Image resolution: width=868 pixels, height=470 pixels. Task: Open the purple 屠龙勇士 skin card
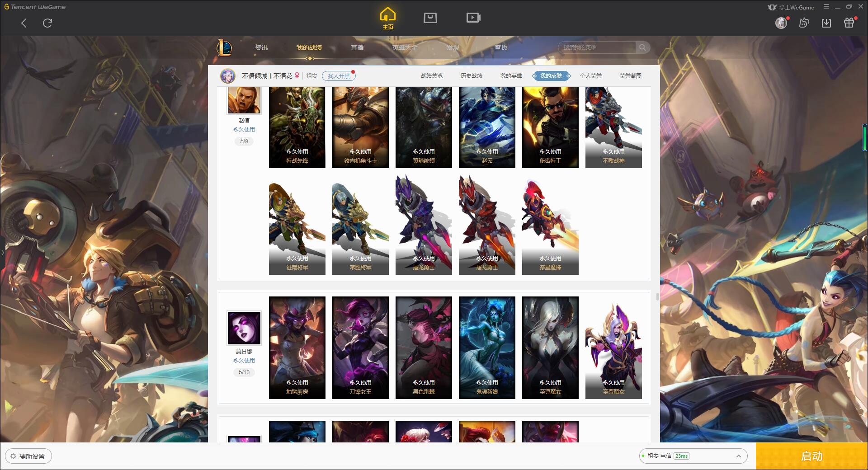(424, 225)
